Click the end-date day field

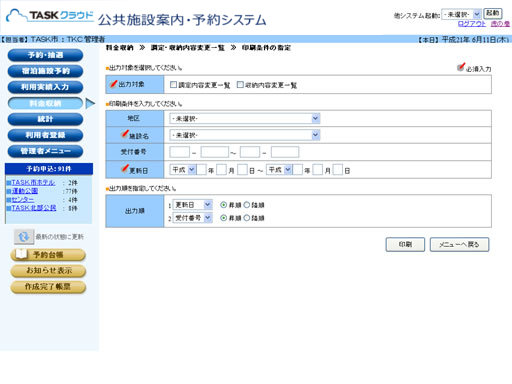(338, 170)
